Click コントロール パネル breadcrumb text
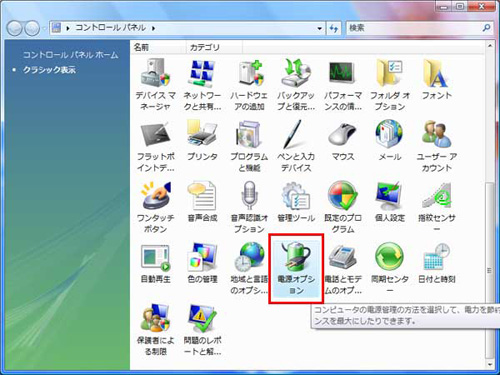The height and width of the screenshot is (375, 500). (x=111, y=28)
